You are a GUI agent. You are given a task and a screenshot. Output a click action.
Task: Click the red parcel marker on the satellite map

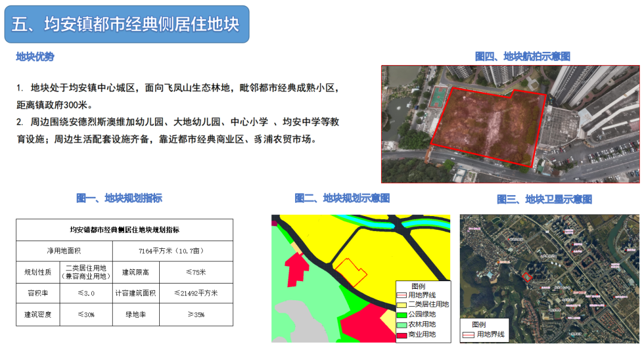pos(527,277)
